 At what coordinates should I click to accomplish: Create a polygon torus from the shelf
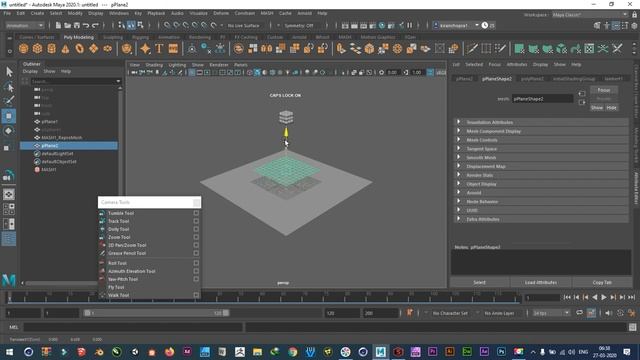(x=80, y=49)
